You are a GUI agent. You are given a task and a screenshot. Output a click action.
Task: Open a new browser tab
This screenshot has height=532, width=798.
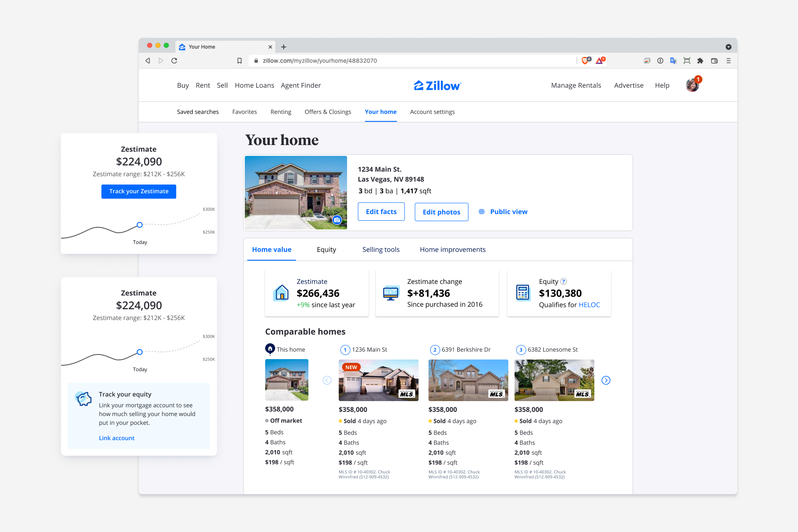pyautogui.click(x=283, y=47)
